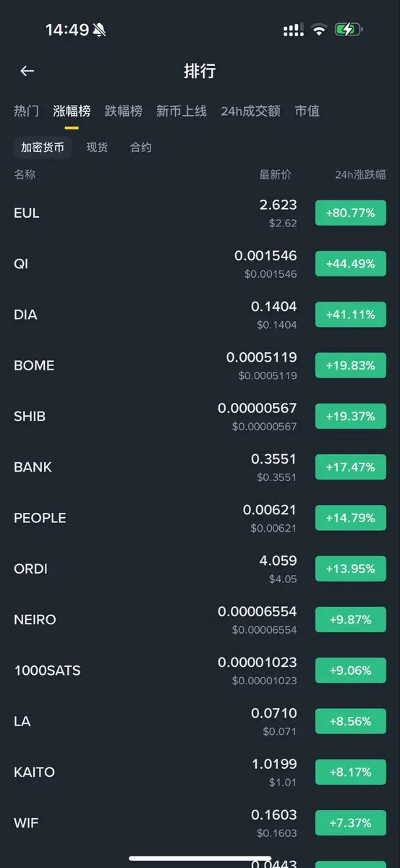Tap the Wi-Fi status icon
The image size is (400, 868).
(319, 30)
